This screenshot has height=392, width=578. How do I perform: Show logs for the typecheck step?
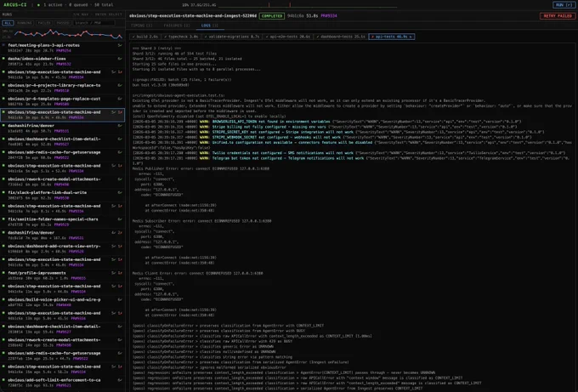click(x=181, y=37)
